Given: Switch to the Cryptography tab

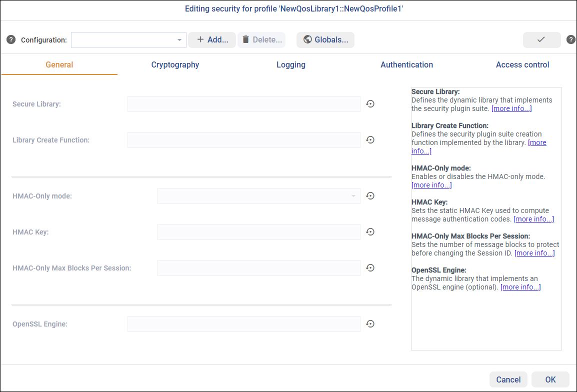Looking at the screenshot, I should (x=175, y=64).
